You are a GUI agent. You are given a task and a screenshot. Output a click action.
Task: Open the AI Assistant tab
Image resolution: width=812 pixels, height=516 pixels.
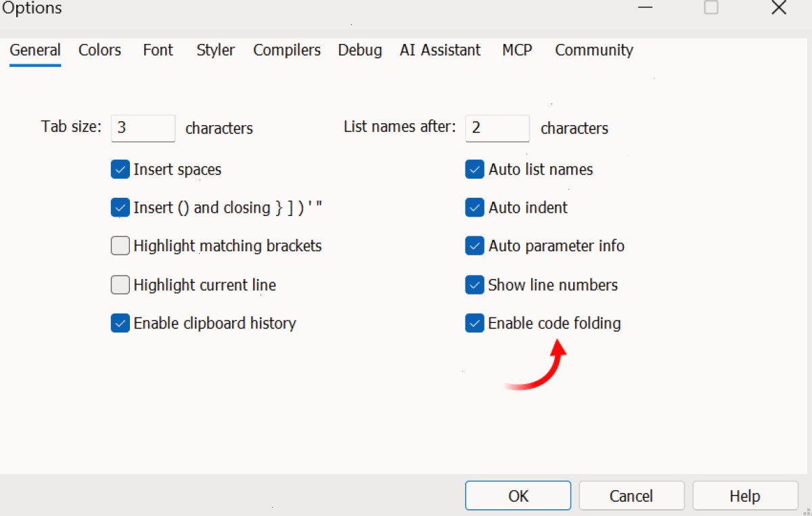[x=441, y=50]
